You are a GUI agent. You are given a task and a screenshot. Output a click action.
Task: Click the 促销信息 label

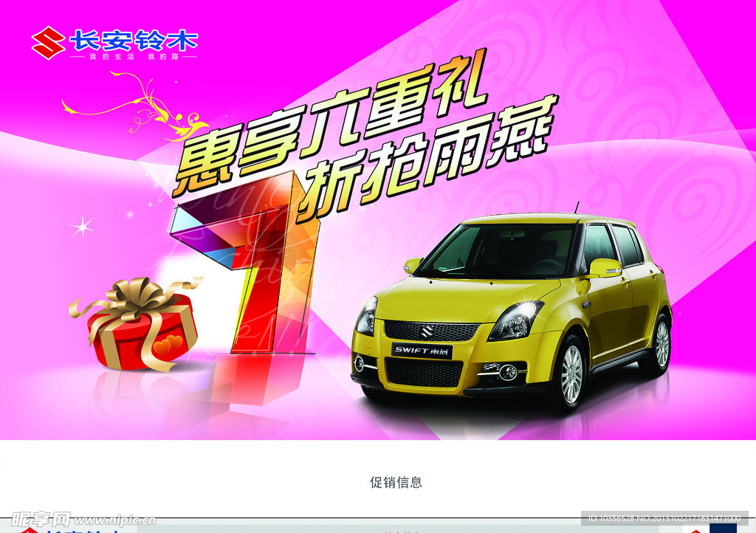(396, 482)
